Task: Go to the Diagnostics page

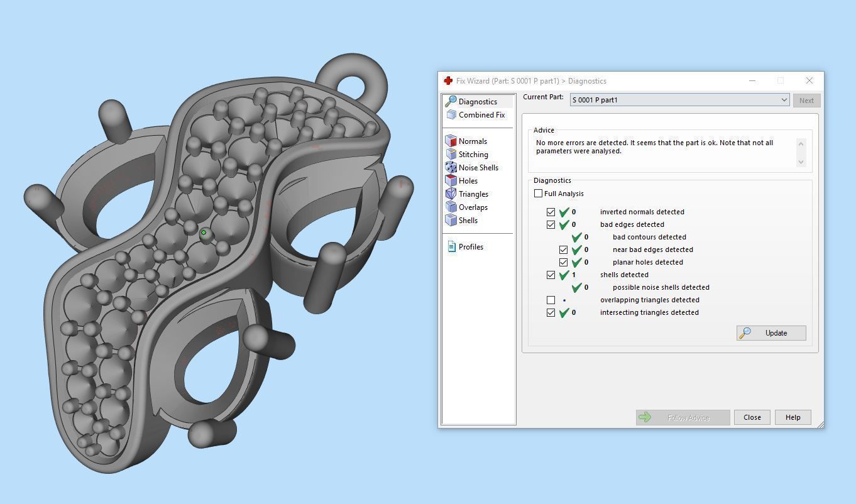Action: (478, 101)
